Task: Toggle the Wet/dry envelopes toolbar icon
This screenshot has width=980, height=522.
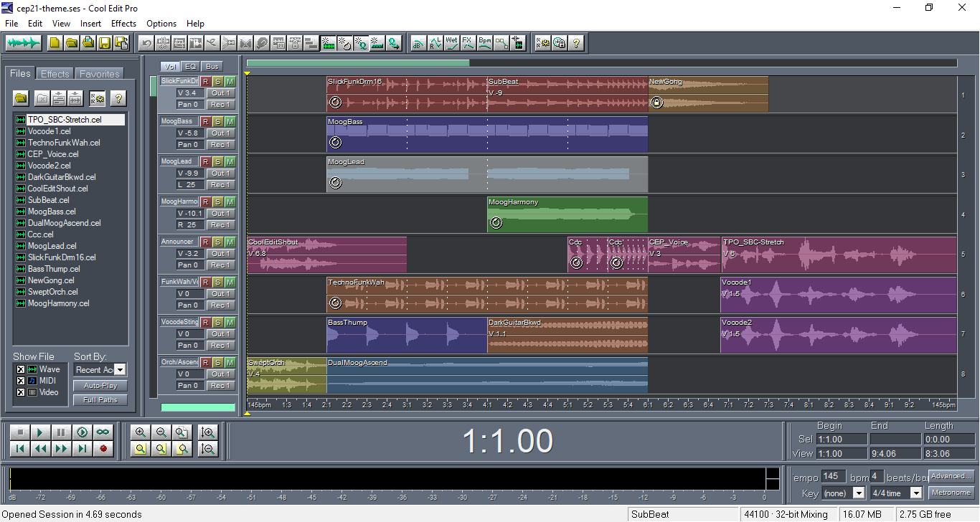Action: [x=451, y=43]
